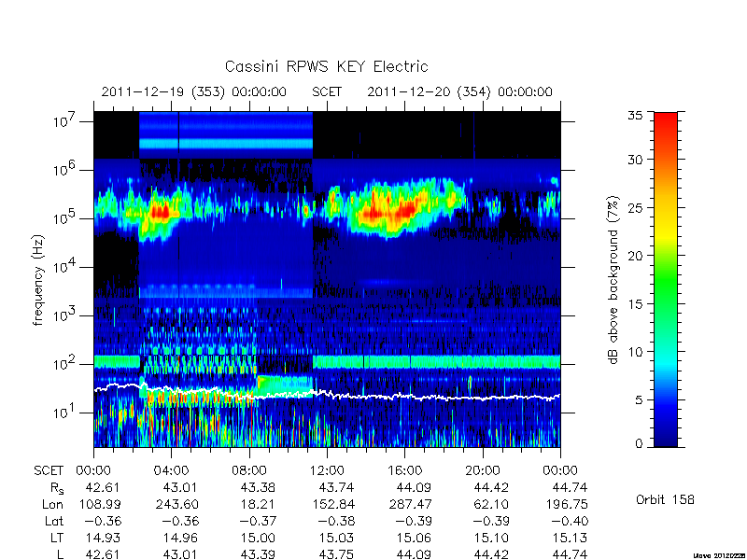The height and width of the screenshot is (560, 747).
Task: Click the 20 value on the color scale
Action: (635, 256)
